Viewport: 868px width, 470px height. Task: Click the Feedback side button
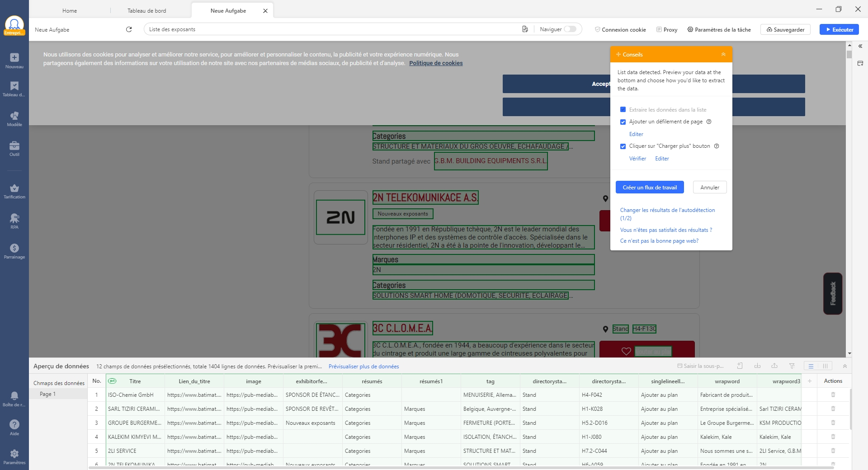833,293
